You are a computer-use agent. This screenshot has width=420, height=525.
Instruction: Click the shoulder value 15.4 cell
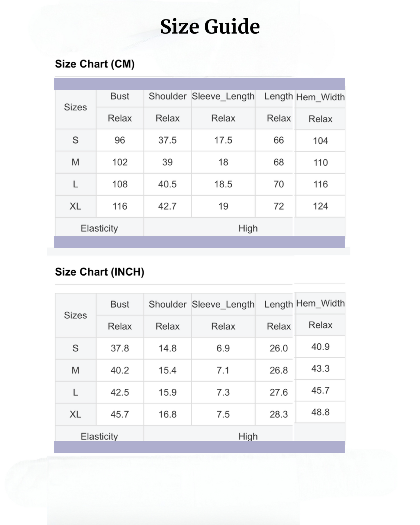[167, 370]
